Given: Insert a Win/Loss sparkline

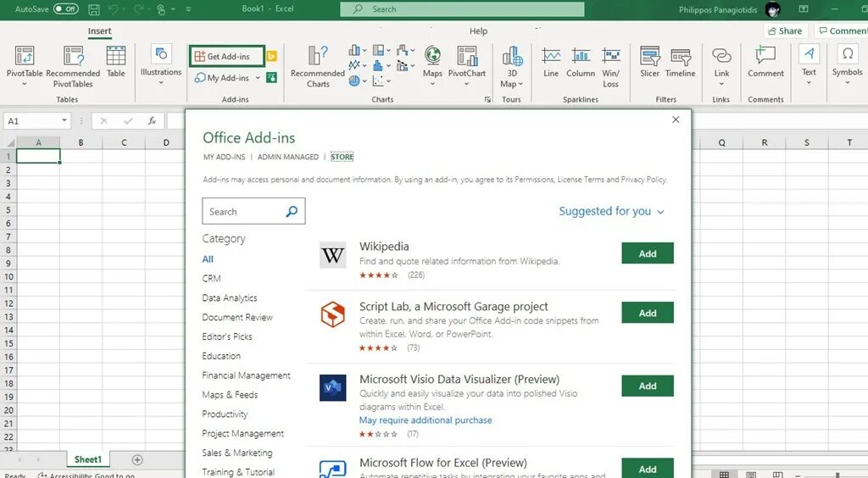Looking at the screenshot, I should [610, 67].
